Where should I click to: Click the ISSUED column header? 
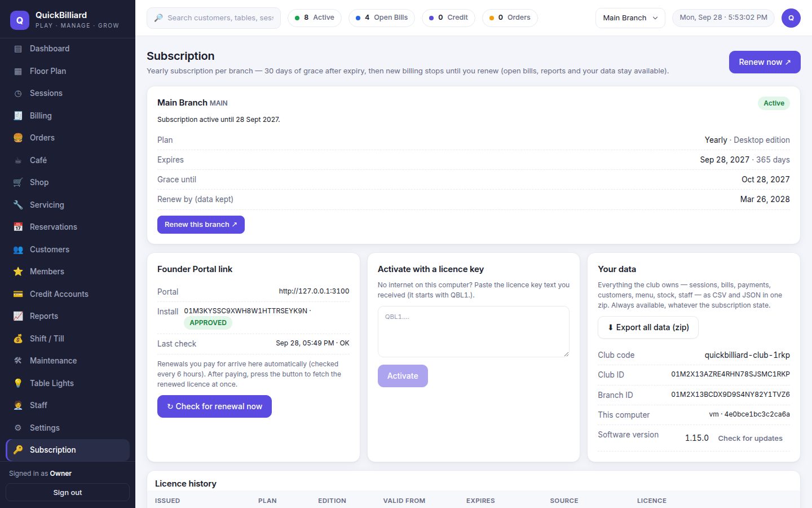coord(167,501)
